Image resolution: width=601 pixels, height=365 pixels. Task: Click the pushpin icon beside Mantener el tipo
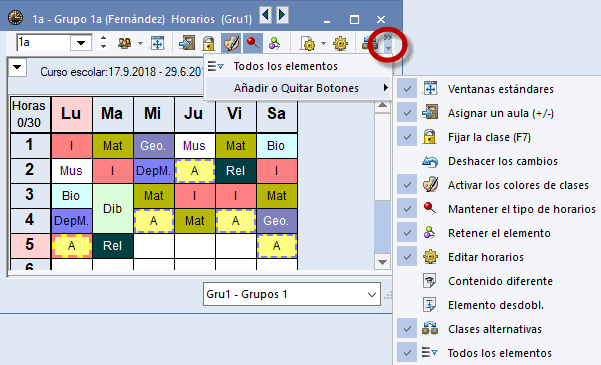tap(430, 209)
